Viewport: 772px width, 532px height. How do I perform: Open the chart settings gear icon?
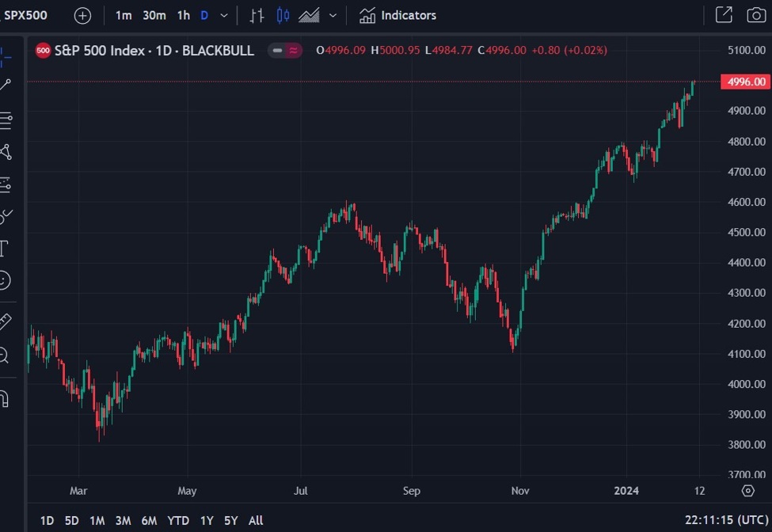tap(747, 491)
